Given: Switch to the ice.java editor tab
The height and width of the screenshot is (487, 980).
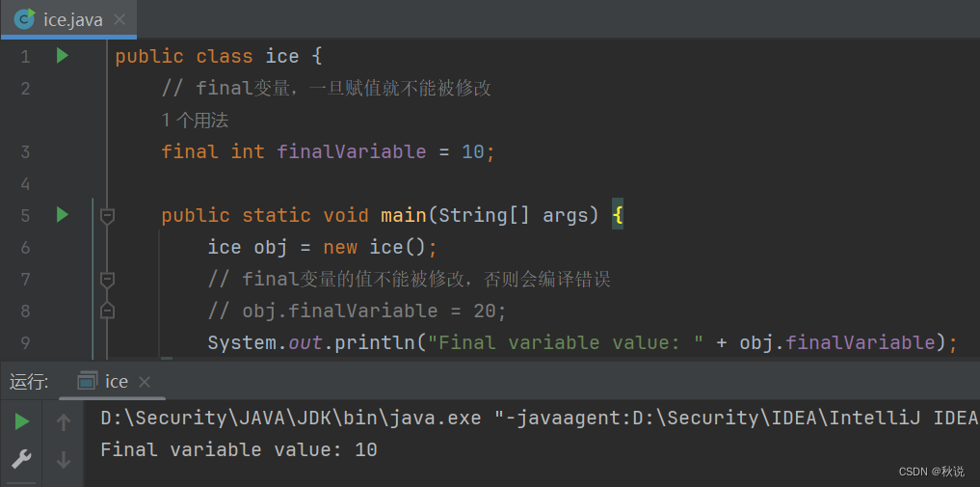Looking at the screenshot, I should click(x=68, y=19).
